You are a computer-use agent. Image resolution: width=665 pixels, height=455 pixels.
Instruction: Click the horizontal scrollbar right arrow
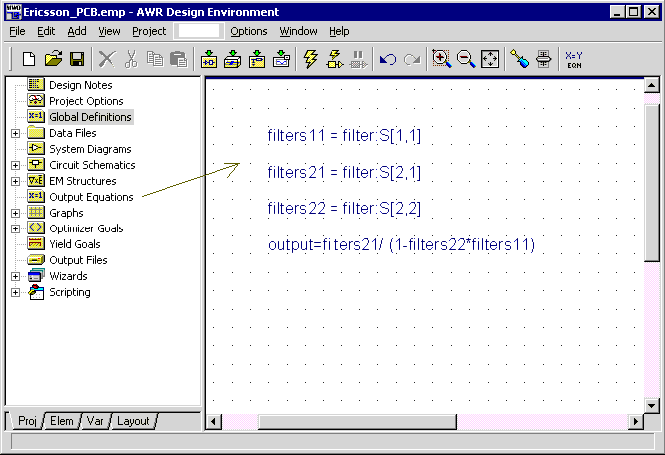(x=635, y=422)
